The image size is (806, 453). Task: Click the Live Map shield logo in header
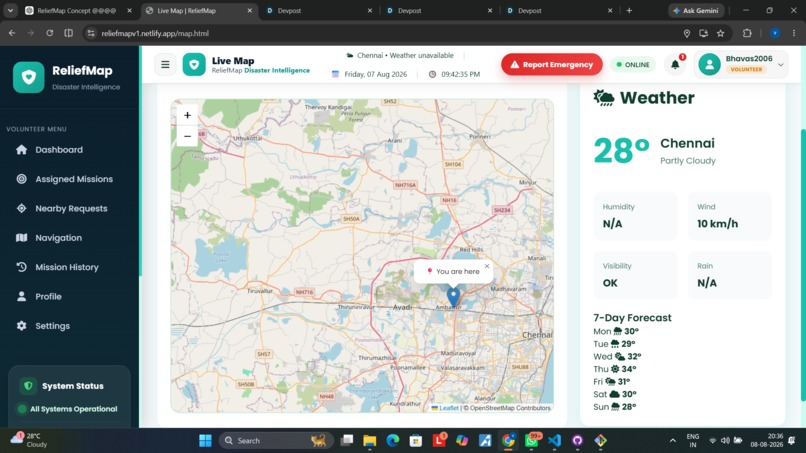pyautogui.click(x=194, y=64)
